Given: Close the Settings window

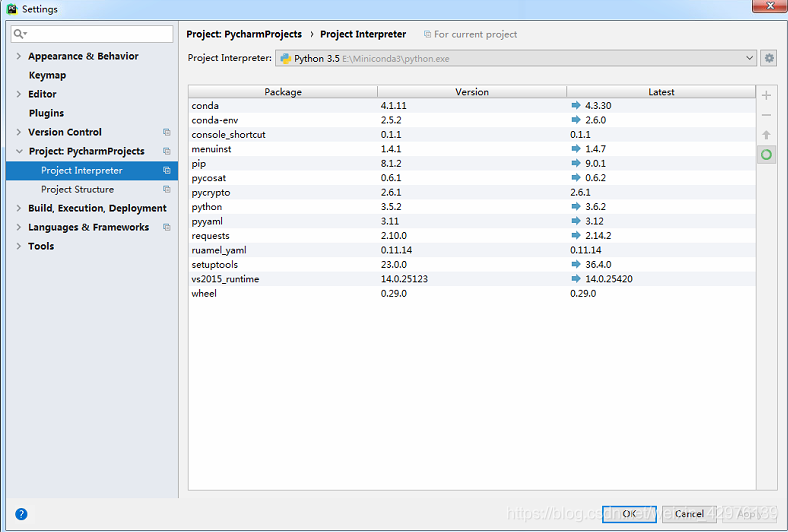Looking at the screenshot, I should click(x=770, y=6).
